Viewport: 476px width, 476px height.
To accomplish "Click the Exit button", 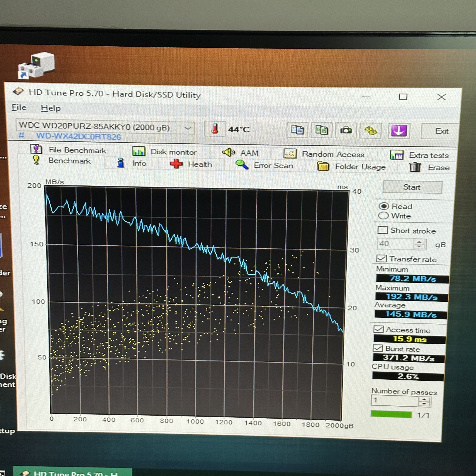I will click(441, 131).
